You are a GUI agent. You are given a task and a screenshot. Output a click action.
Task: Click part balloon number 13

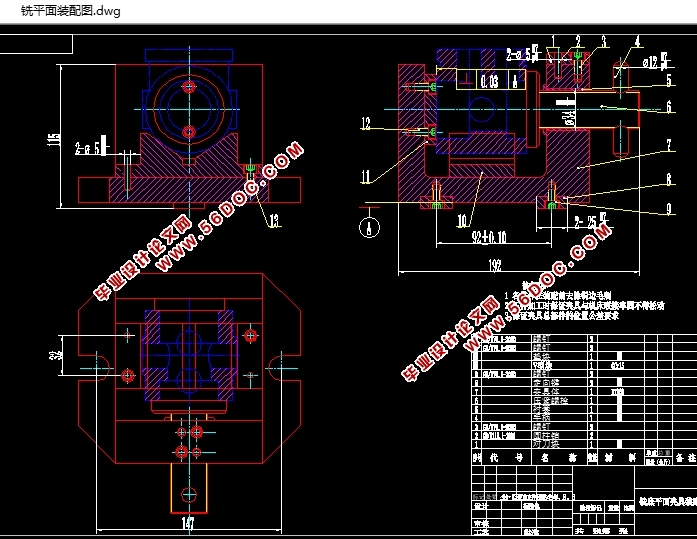coord(274,223)
